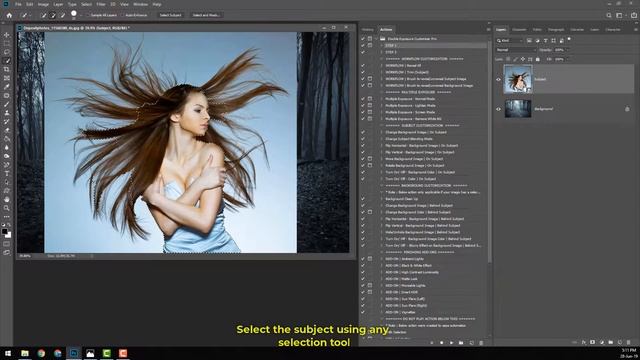Viewport: 640px width, 360px height.
Task: Select the Eyedropper tool
Action: point(7,87)
